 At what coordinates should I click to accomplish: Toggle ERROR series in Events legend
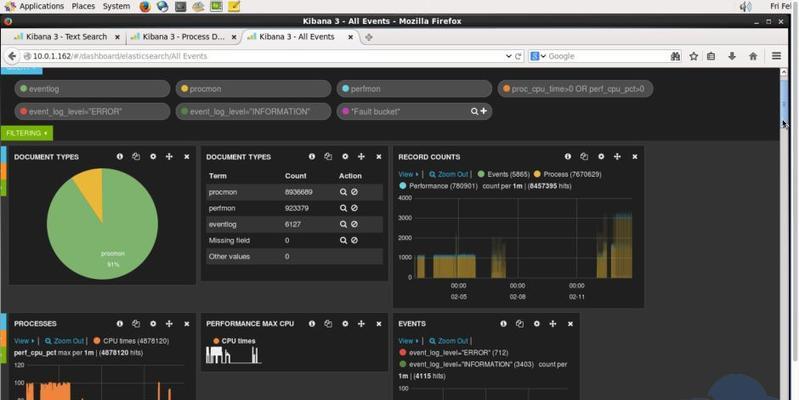coord(454,353)
